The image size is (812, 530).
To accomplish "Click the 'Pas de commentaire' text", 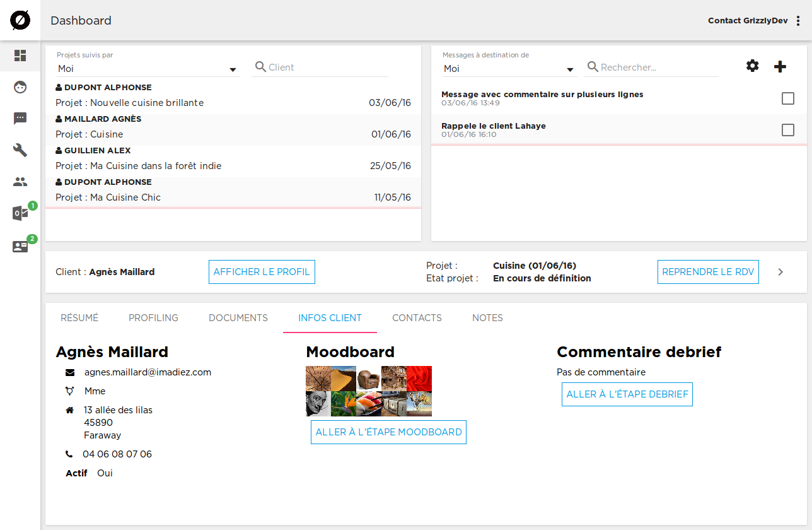I will pos(601,372).
